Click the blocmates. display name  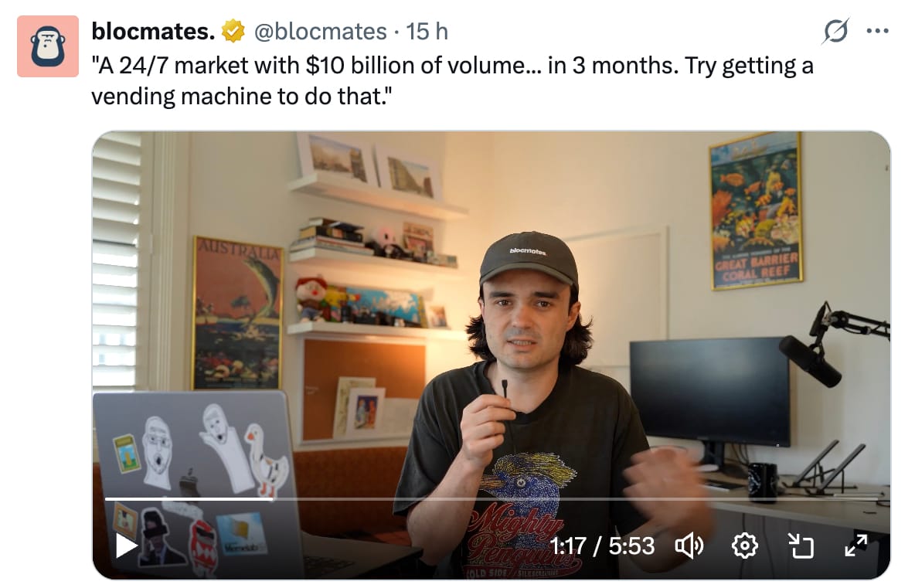click(x=154, y=31)
